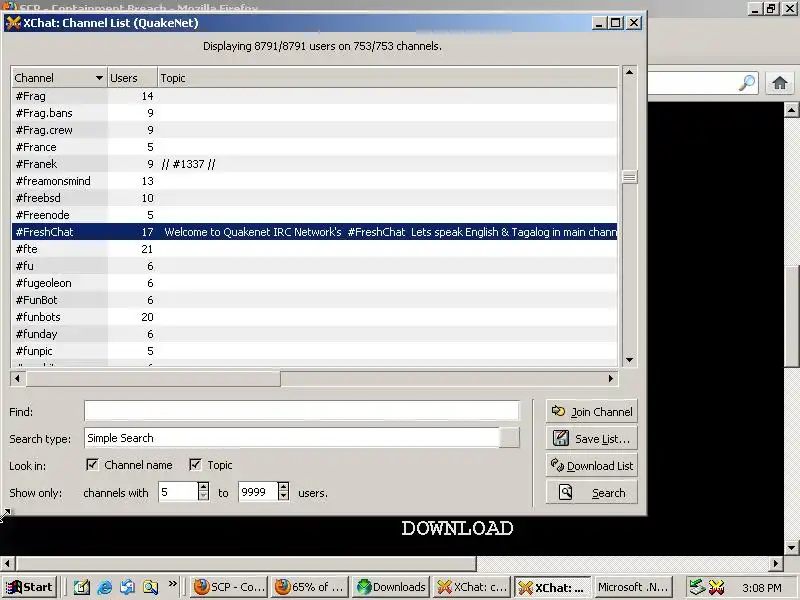Decrease the maximum users spinner value

pyautogui.click(x=284, y=496)
